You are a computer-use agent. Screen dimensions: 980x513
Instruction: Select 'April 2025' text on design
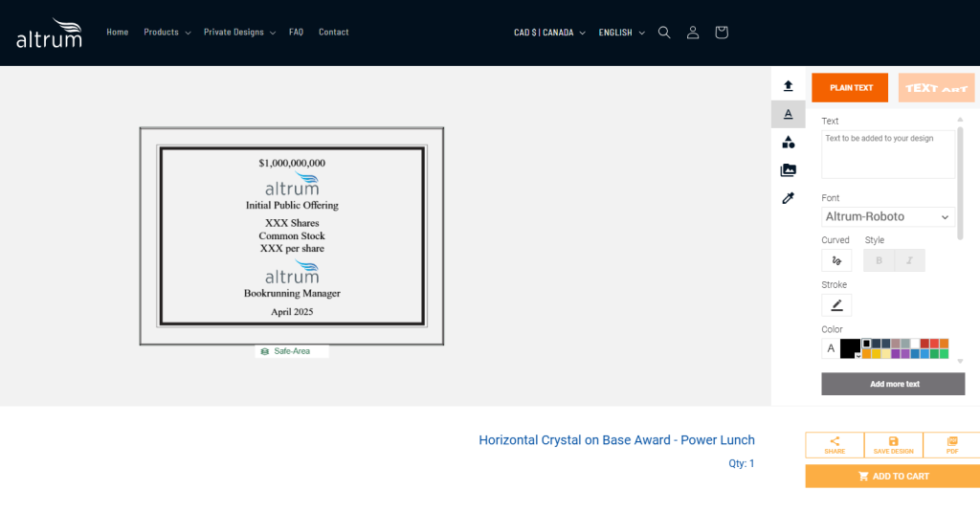(x=292, y=312)
